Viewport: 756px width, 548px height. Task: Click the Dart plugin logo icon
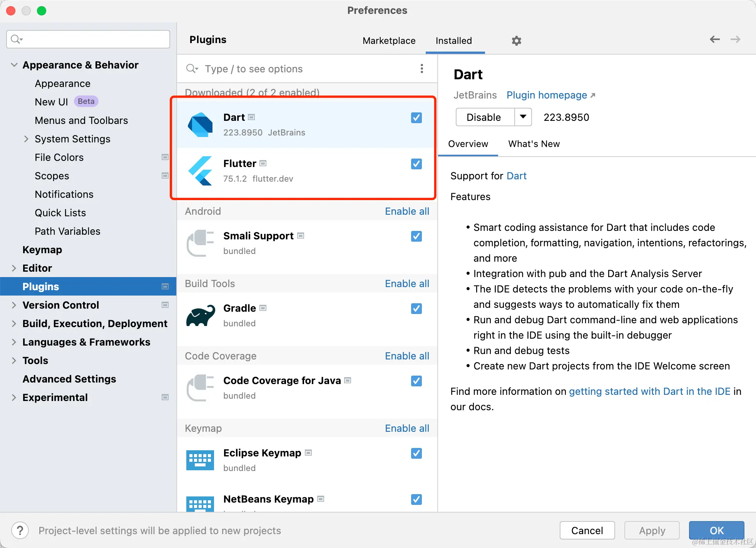(200, 125)
